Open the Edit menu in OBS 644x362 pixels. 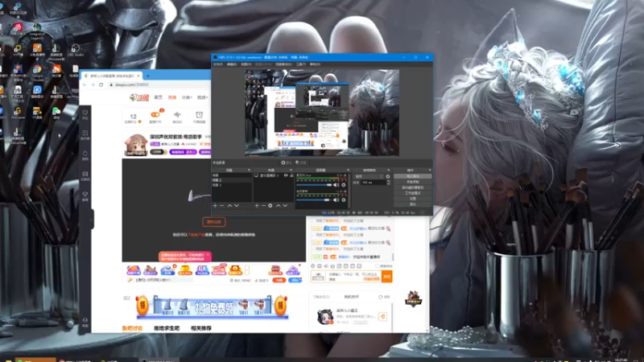pyautogui.click(x=232, y=64)
